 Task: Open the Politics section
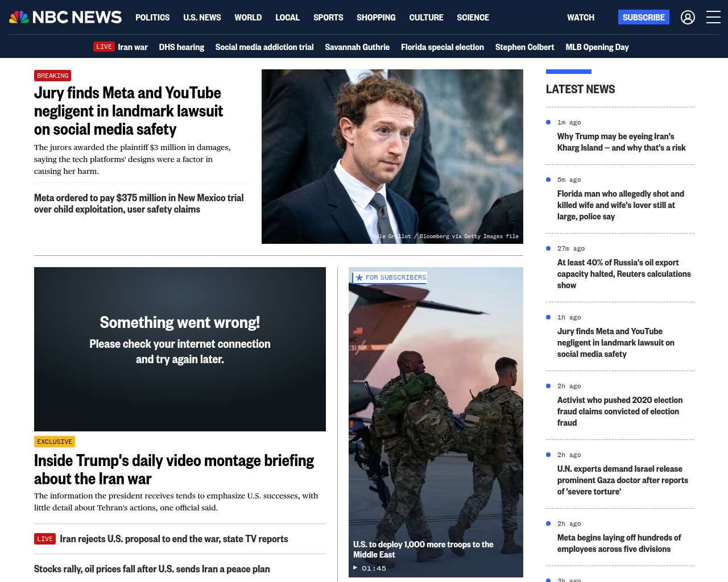[152, 18]
